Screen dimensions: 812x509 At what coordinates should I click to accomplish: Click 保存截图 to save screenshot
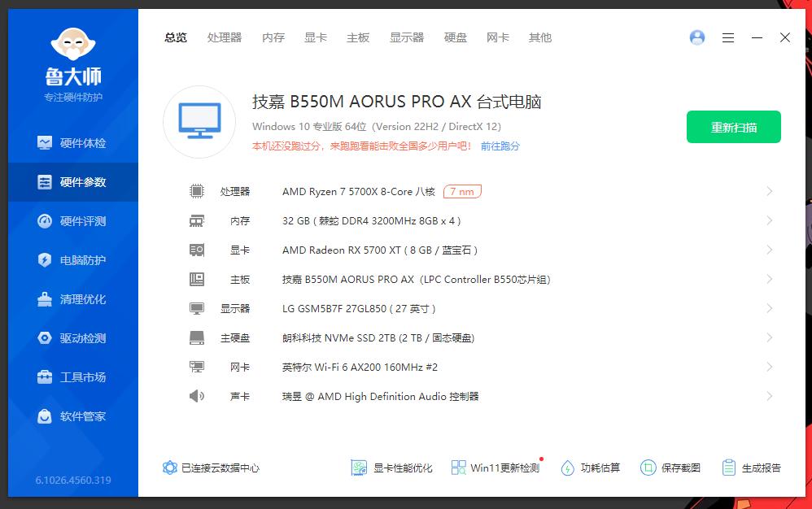[670, 468]
